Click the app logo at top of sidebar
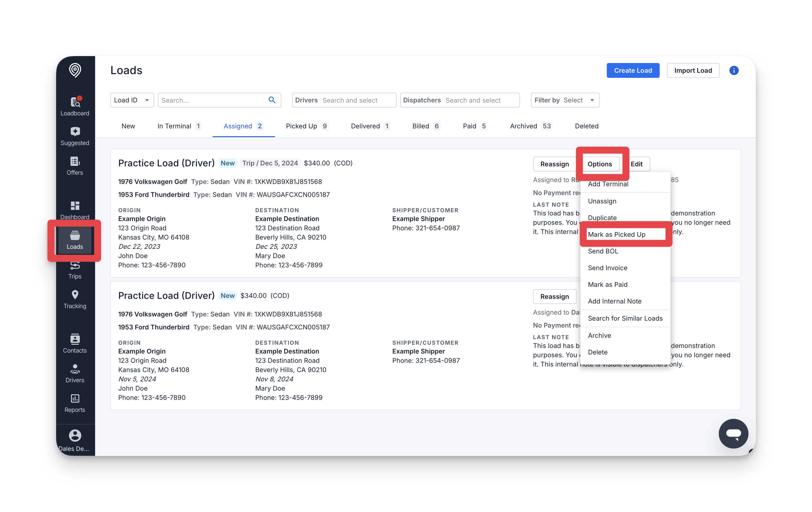 point(75,70)
